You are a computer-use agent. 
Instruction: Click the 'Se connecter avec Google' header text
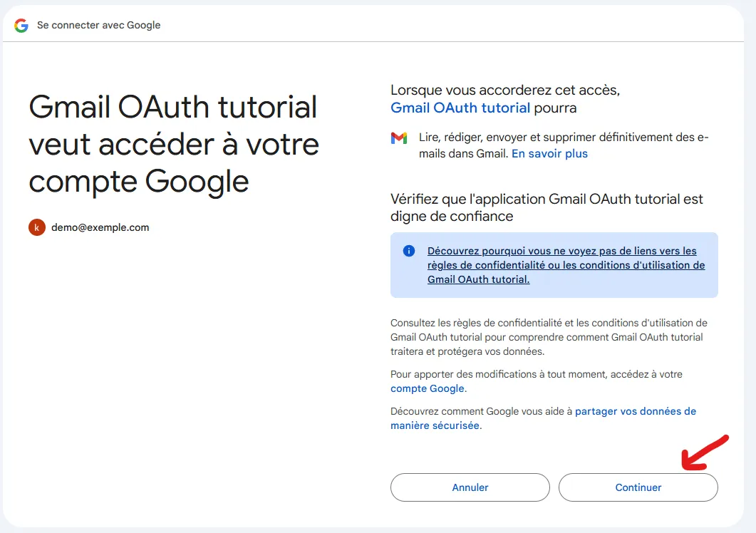click(99, 25)
